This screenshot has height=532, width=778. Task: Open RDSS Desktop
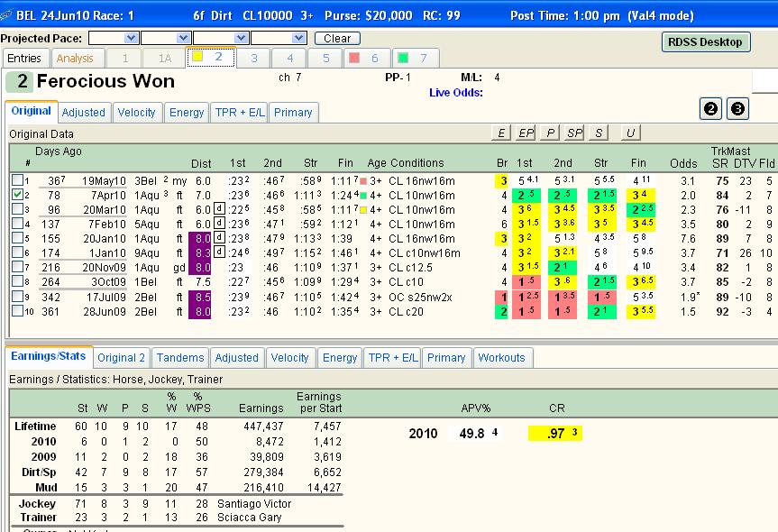[705, 41]
